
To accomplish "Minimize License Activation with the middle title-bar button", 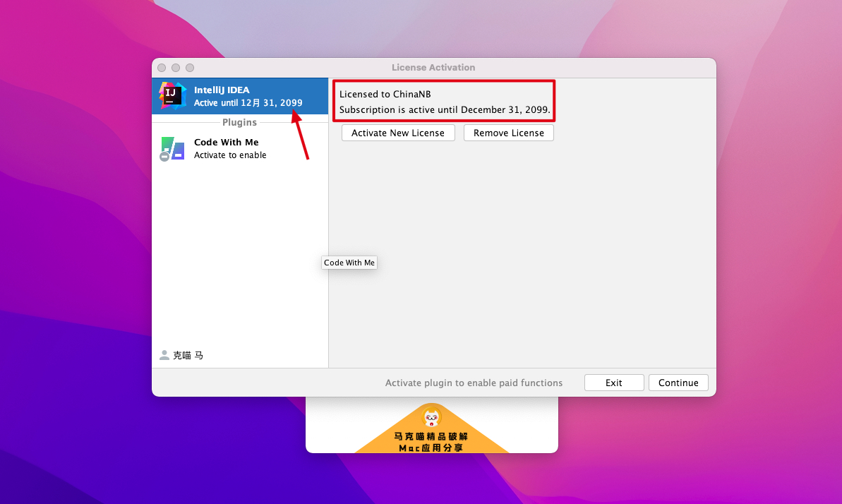I will (176, 68).
